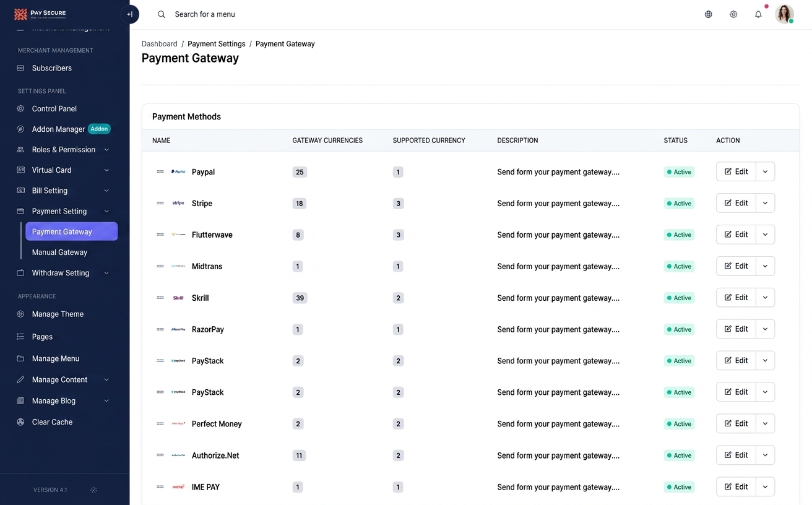Collapse the Payment Setting menu
Screen dimensions: 812x505
(106, 211)
